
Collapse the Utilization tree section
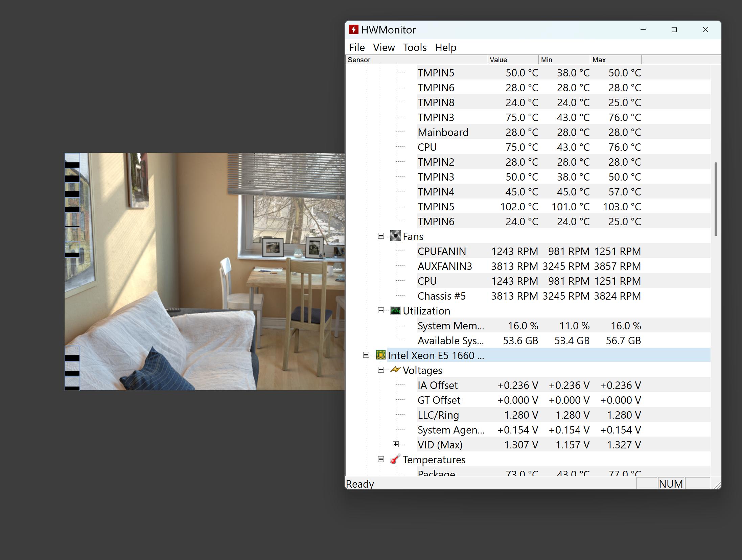click(x=381, y=310)
